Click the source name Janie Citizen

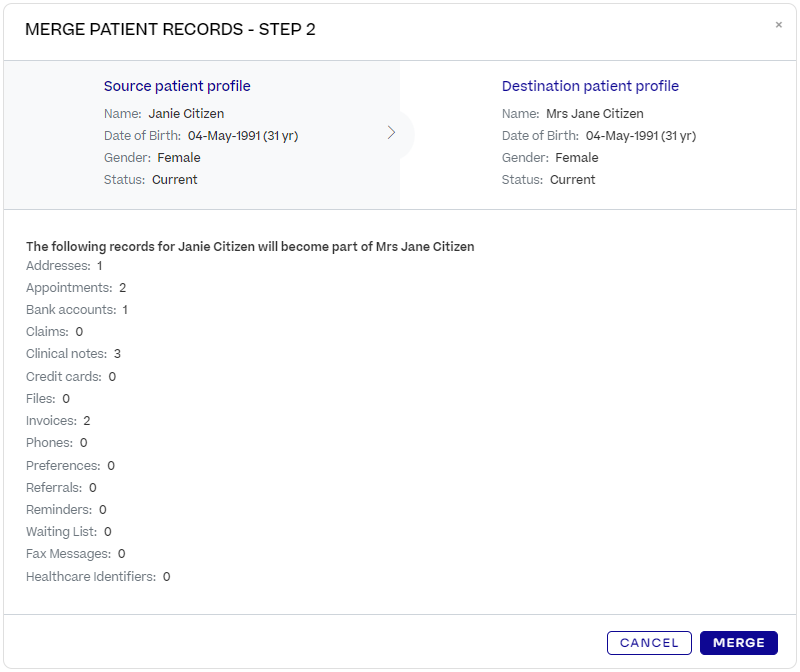tap(186, 113)
